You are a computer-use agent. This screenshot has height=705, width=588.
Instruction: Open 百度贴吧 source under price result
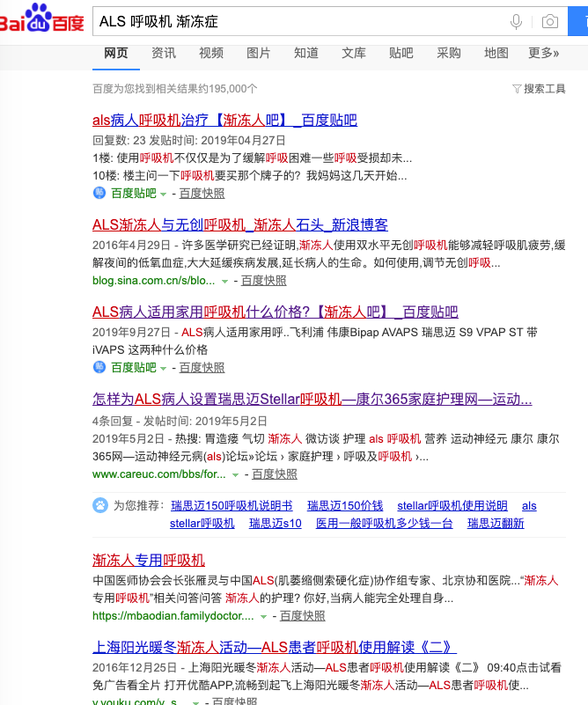click(134, 368)
